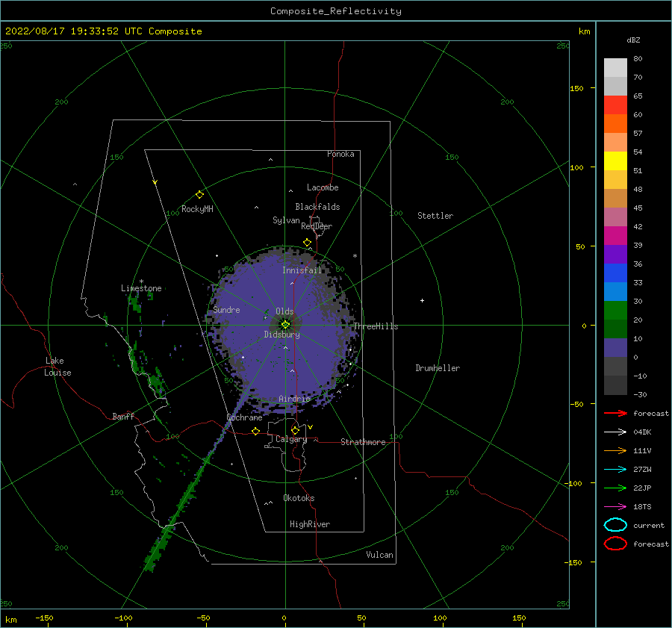Click the Didsbury town label
Screen dimensions: 672x628
tap(281, 335)
